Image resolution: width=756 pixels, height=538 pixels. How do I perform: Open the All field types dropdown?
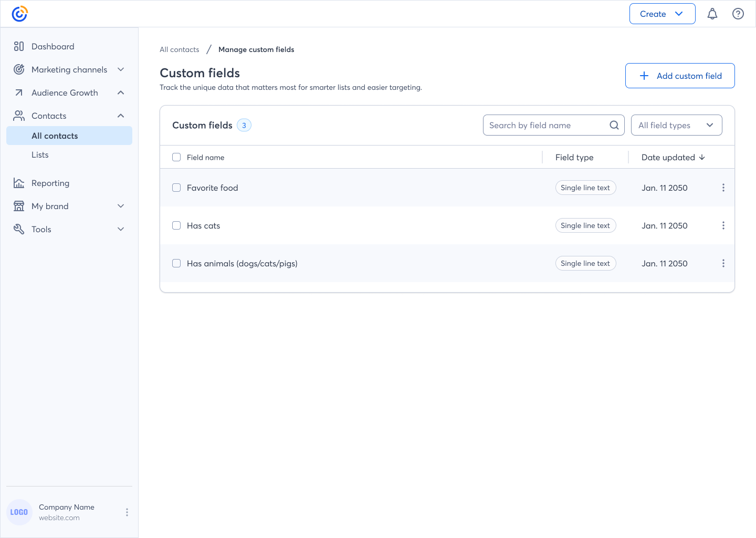[x=676, y=125]
